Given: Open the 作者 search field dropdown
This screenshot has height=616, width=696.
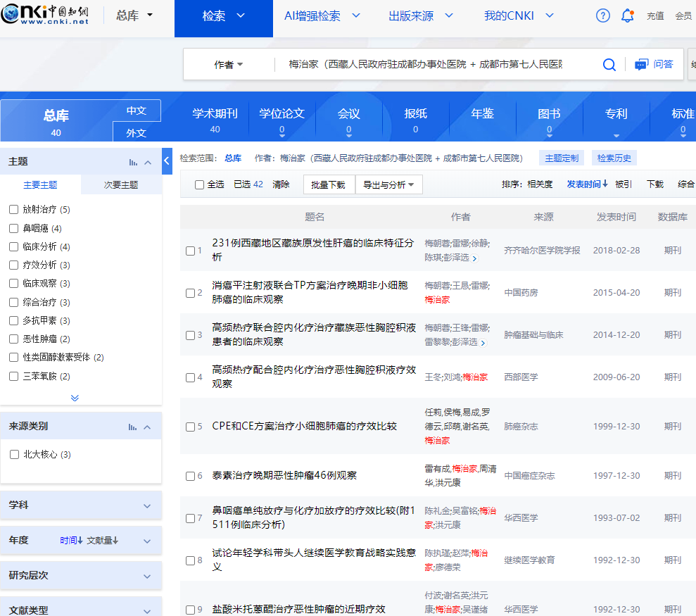Looking at the screenshot, I should point(229,65).
